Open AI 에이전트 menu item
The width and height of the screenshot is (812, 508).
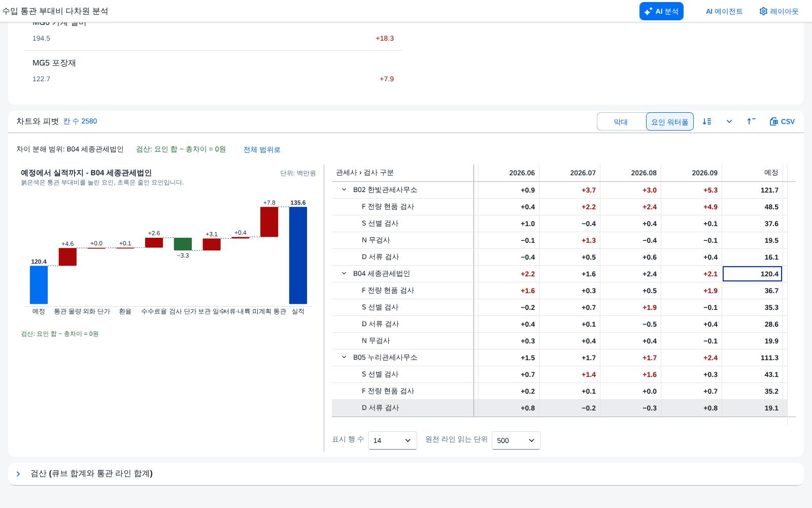(x=724, y=11)
